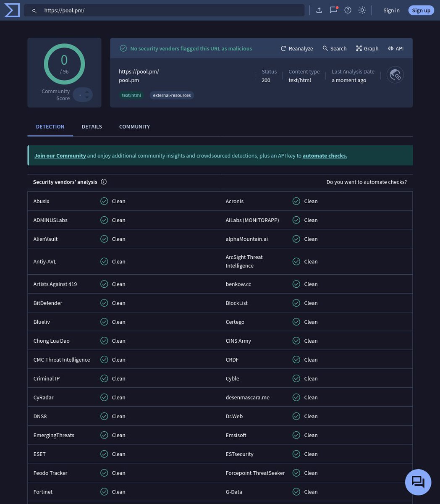Open the upload file icon
440x504 pixels.
319,10
